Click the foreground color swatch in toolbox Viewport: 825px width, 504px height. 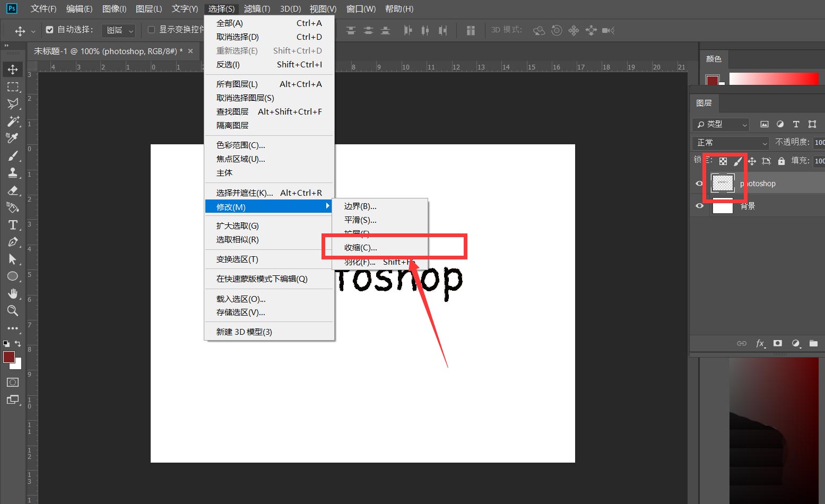tap(9, 357)
